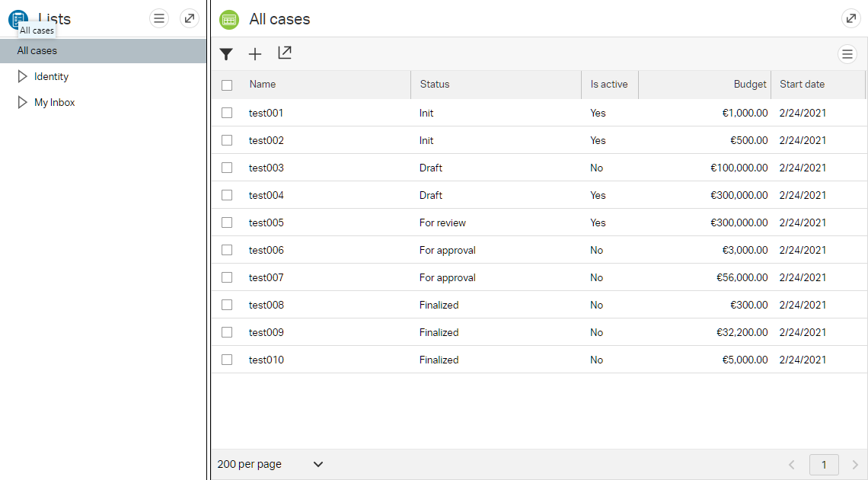
Task: Click the filter funnel icon
Action: pos(226,54)
